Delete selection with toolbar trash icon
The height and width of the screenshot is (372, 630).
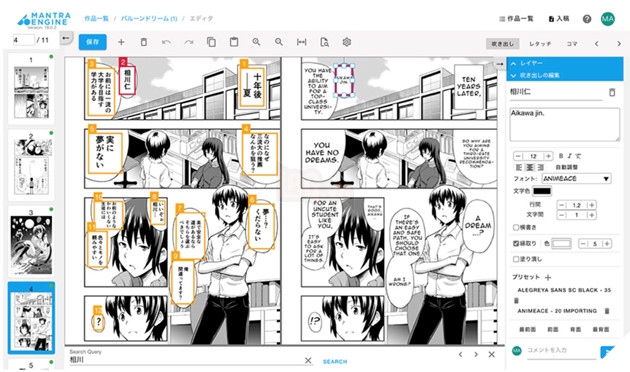[143, 42]
